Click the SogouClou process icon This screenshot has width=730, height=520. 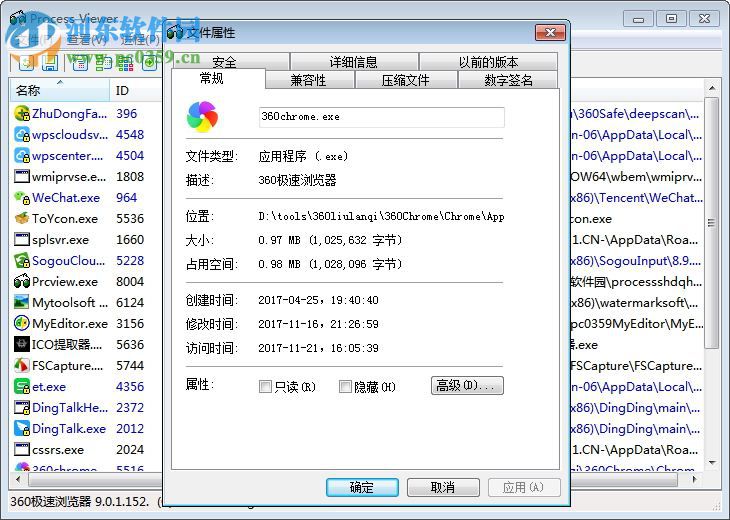(21, 260)
